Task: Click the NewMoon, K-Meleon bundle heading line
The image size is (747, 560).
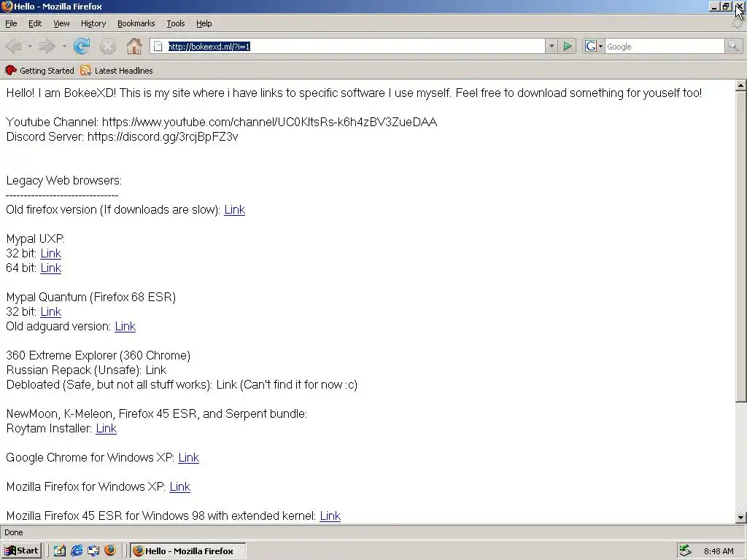Action: click(x=156, y=413)
